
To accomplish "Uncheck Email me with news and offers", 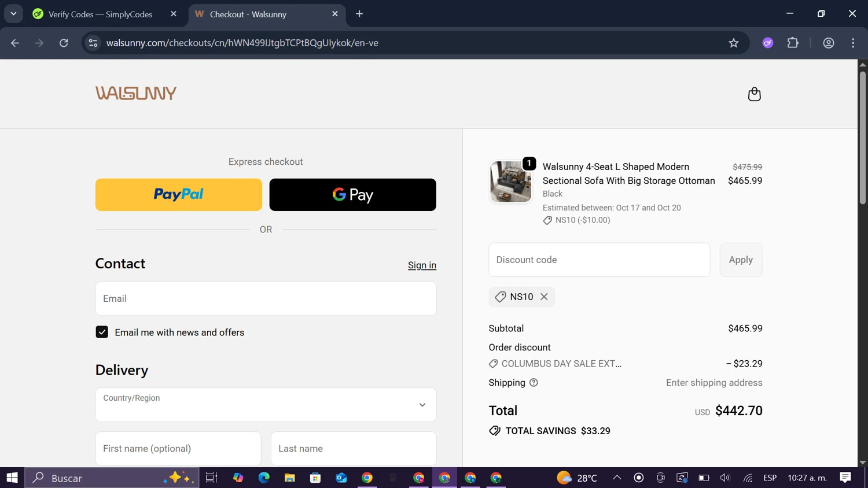I will [102, 332].
